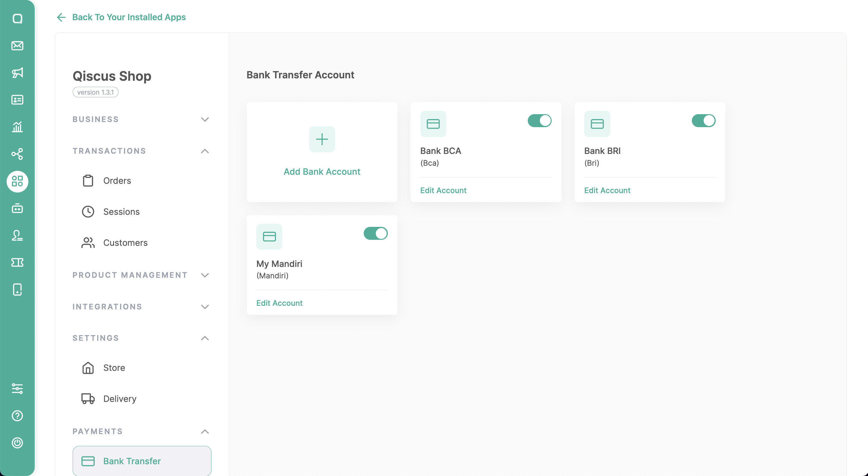The width and height of the screenshot is (868, 476).
Task: Open the help question mark icon
Action: tap(17, 416)
